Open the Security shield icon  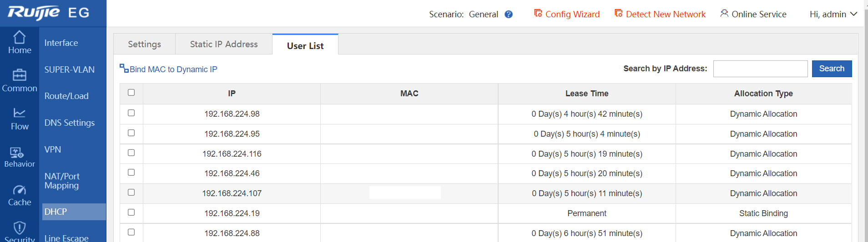[20, 228]
